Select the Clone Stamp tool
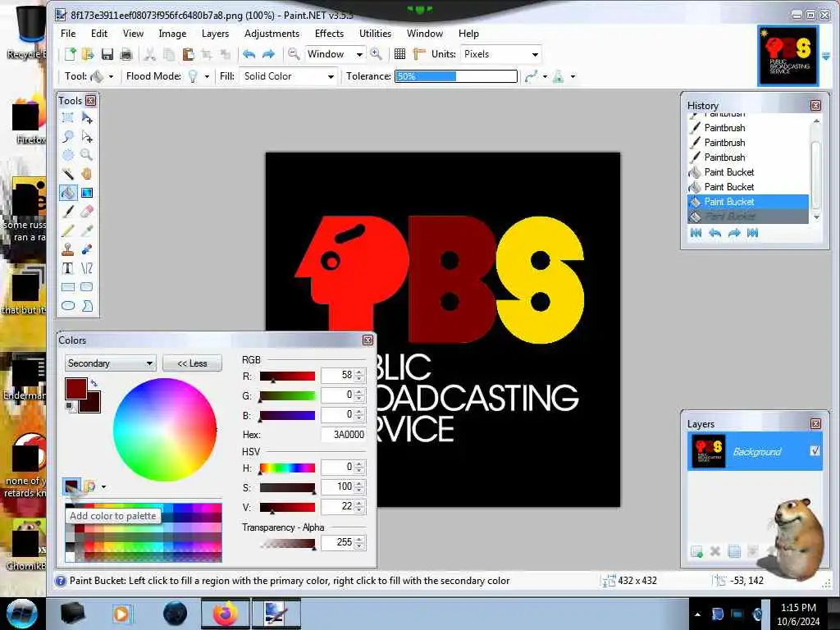The image size is (840, 630). (x=68, y=249)
